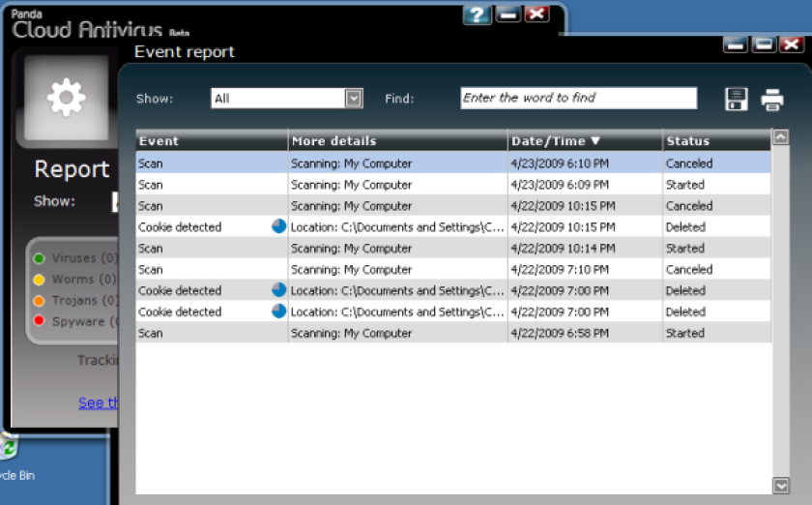Click pie icon on 10:15 PM cookie row
The height and width of the screenshot is (505, 812).
point(278,226)
